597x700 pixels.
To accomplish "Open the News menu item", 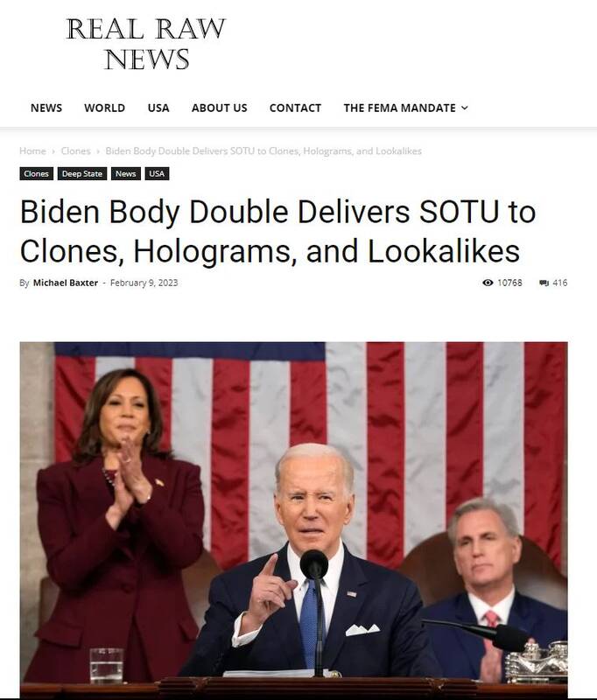I will click(46, 108).
